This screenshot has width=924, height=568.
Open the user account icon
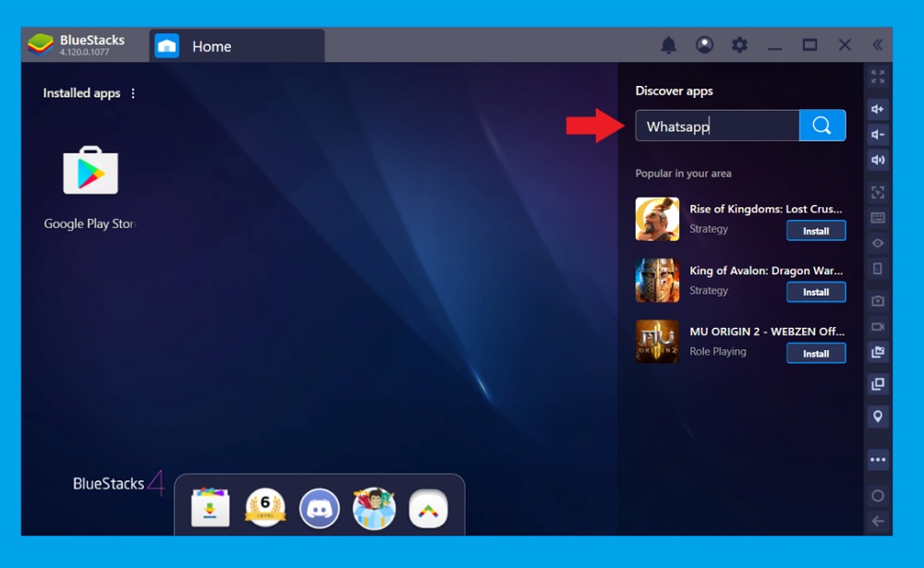(704, 44)
